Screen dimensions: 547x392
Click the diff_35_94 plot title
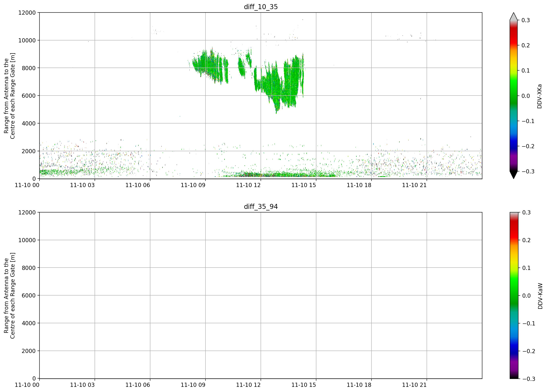261,207
